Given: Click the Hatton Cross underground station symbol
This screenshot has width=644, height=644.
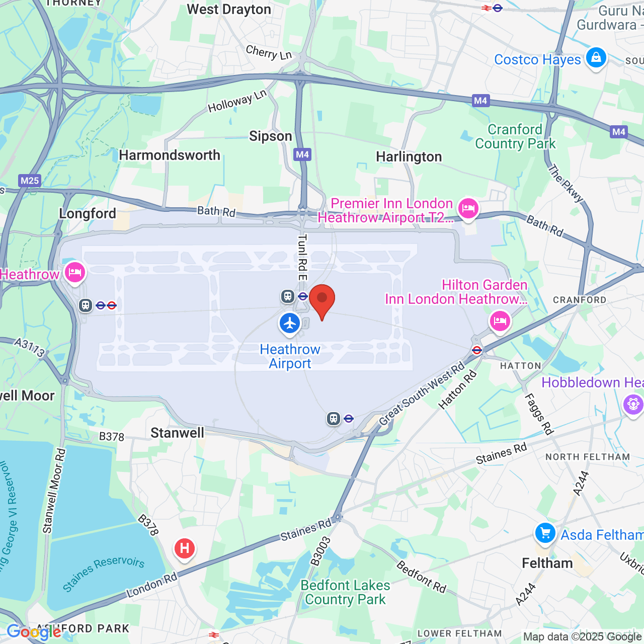Looking at the screenshot, I should [x=477, y=350].
